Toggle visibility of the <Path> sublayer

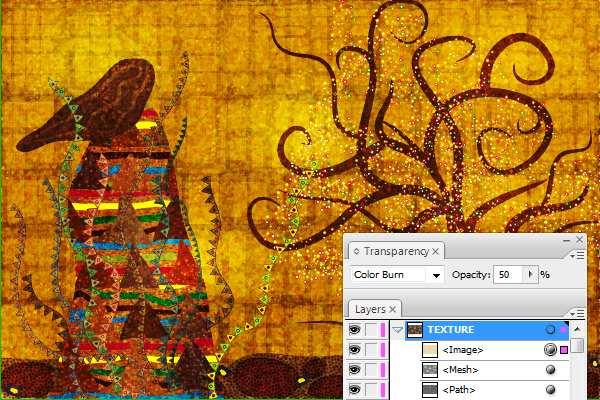pyautogui.click(x=355, y=390)
